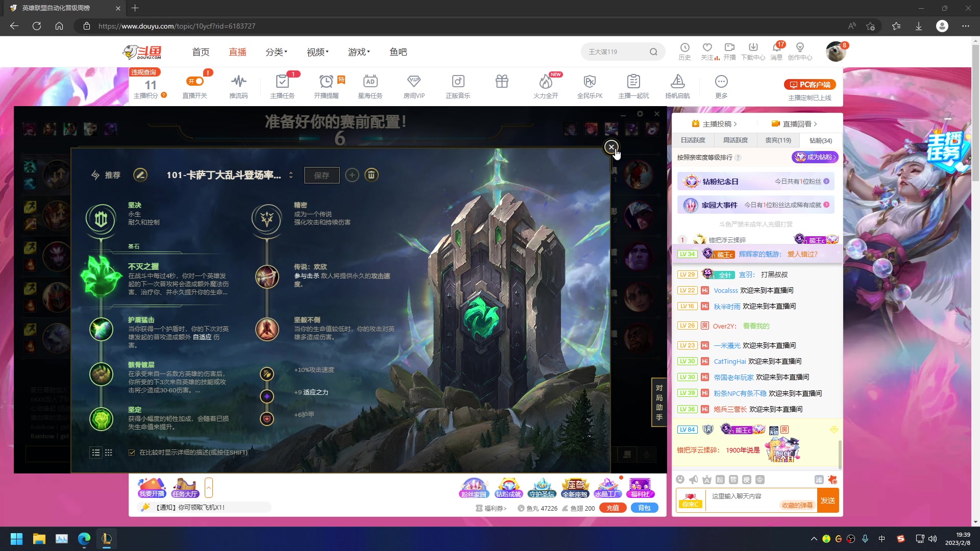
Task: Open the 主播任务 panel from the toolbar
Action: [282, 86]
